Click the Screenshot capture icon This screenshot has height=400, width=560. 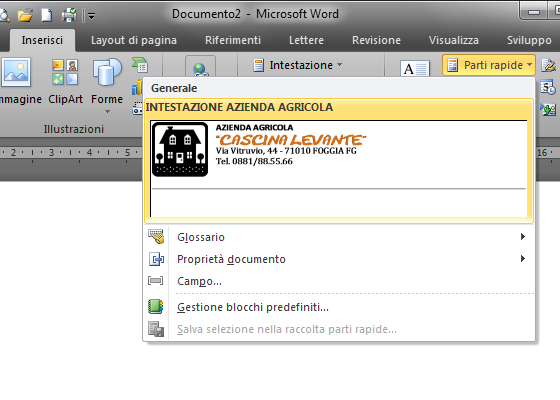pos(137,109)
